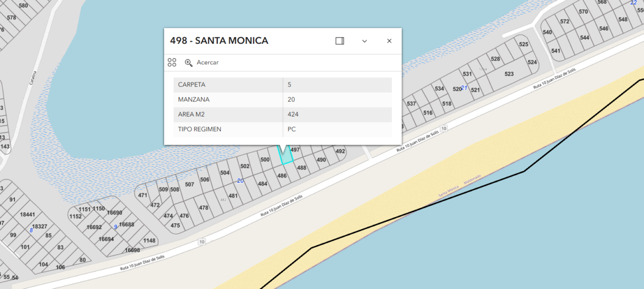The height and width of the screenshot is (289, 644).
Task: Click the Route 10 shield below parcel 475
Action: 202,242
